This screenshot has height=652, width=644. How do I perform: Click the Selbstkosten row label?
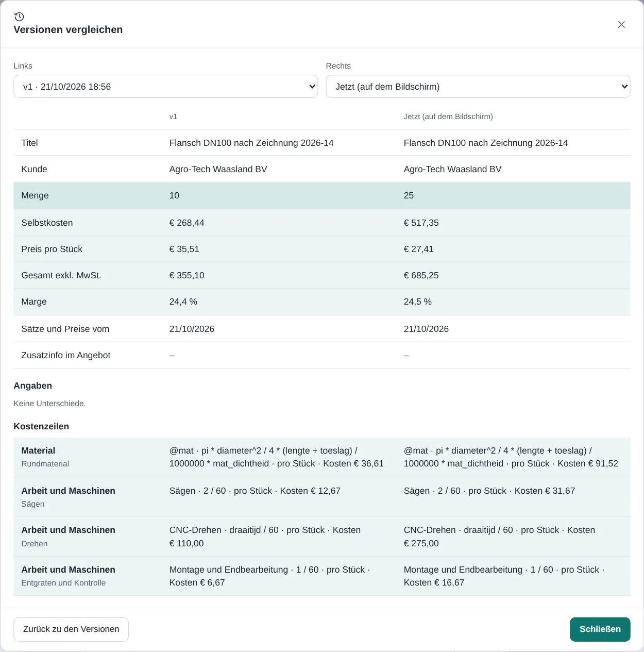click(x=47, y=223)
